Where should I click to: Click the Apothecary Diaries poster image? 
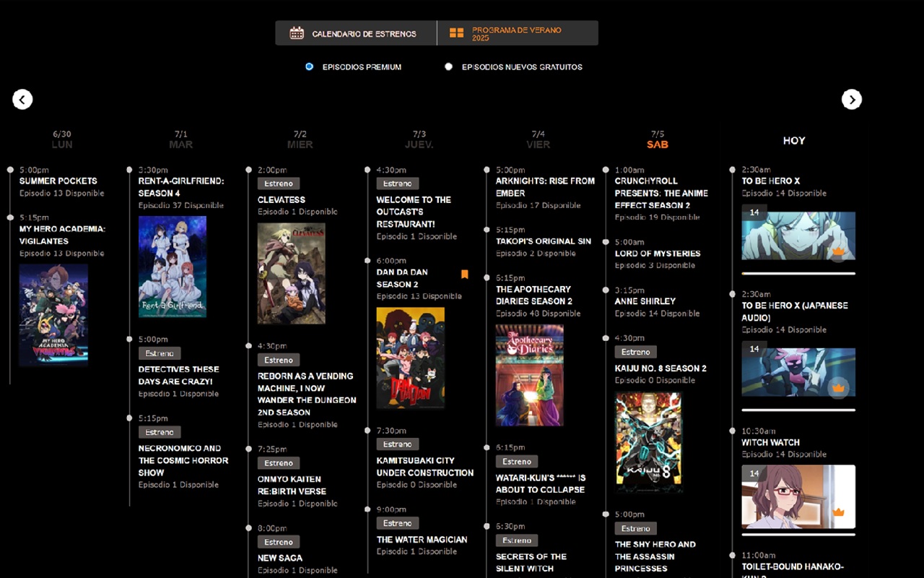tap(530, 375)
